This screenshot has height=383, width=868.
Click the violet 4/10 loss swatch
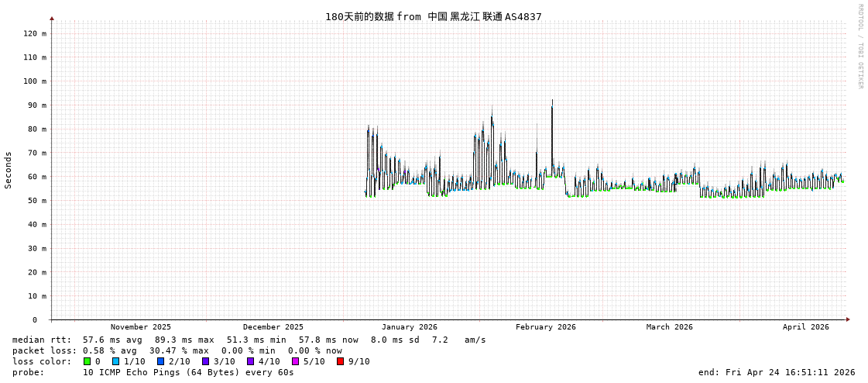tap(251, 361)
